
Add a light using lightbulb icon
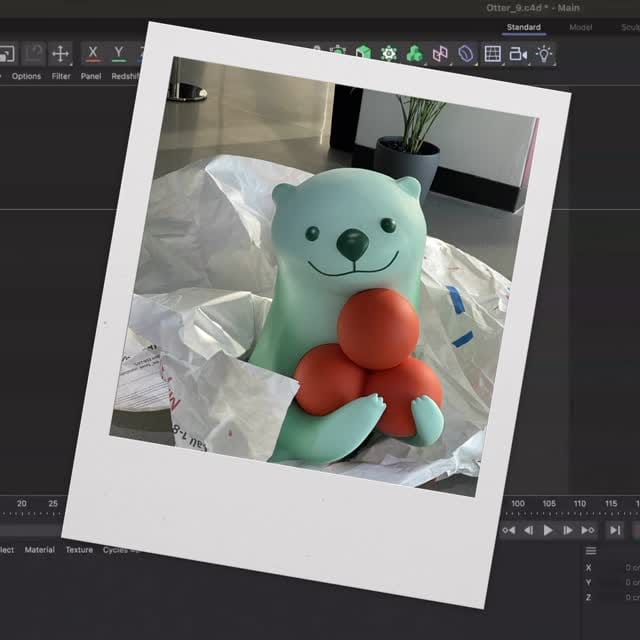tap(544, 53)
